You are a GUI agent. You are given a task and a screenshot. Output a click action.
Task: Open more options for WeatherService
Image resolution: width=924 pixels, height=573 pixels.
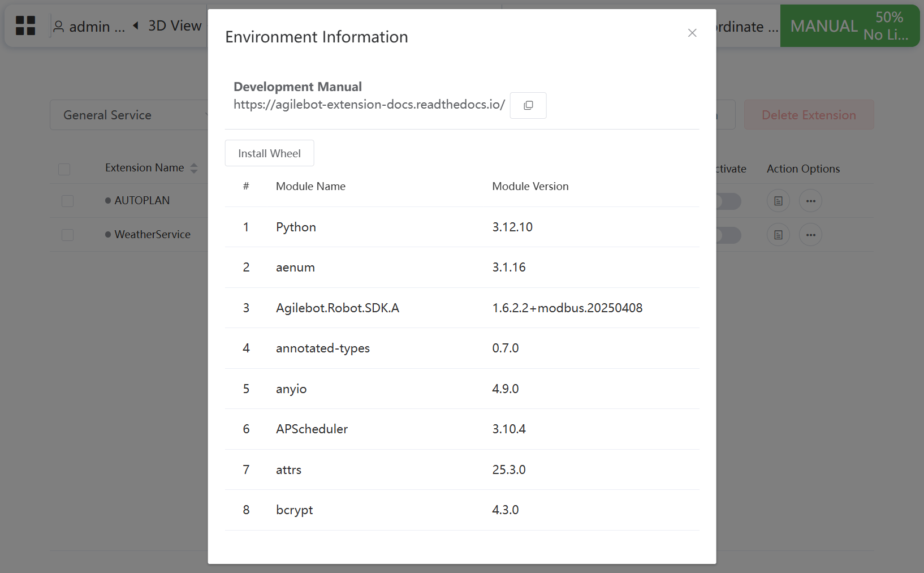[810, 235]
